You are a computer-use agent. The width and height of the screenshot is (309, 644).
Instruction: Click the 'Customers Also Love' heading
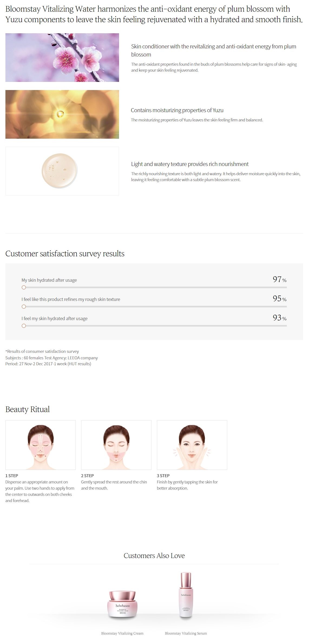coord(154,556)
